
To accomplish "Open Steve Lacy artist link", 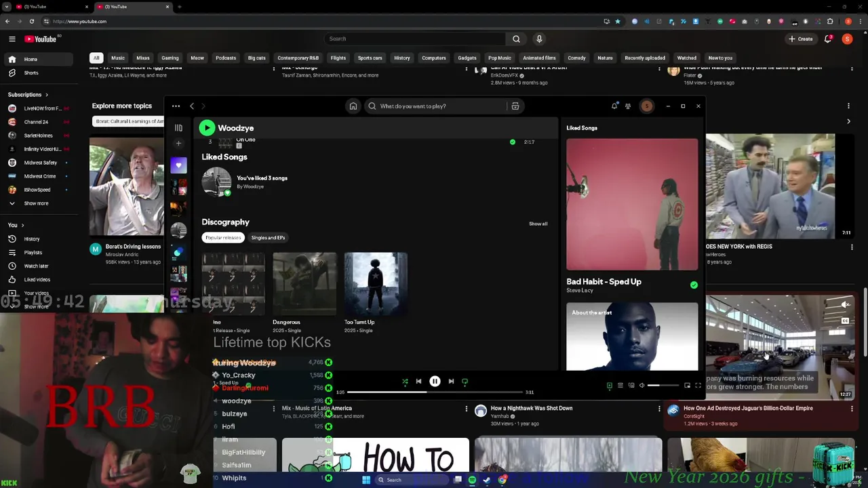I will 580,290.
